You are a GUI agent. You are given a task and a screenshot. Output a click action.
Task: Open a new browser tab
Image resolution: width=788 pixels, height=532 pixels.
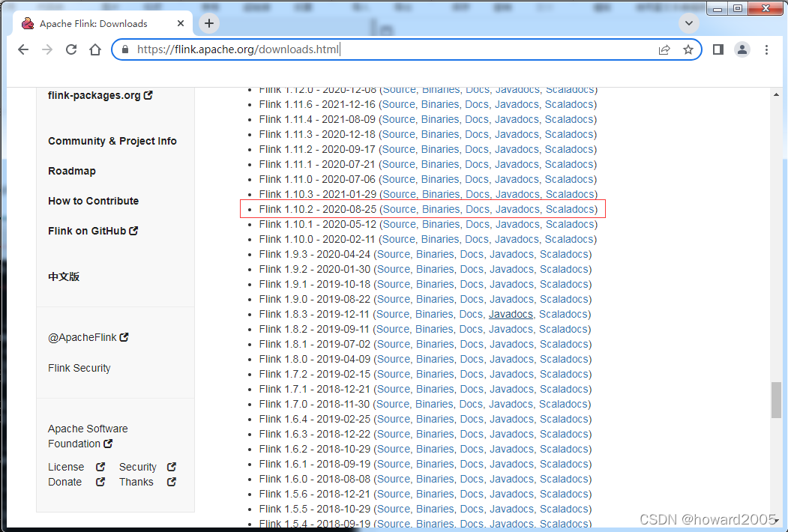(x=209, y=22)
